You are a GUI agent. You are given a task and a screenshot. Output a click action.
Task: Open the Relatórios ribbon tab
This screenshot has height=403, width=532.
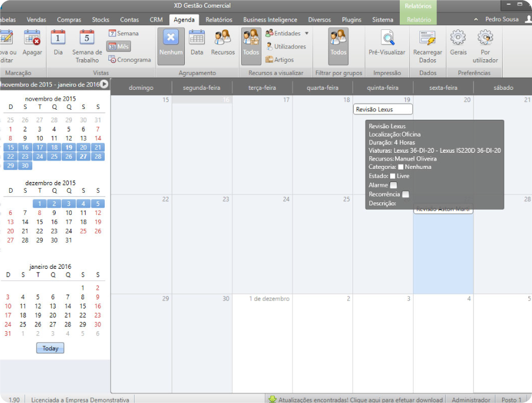click(x=218, y=20)
